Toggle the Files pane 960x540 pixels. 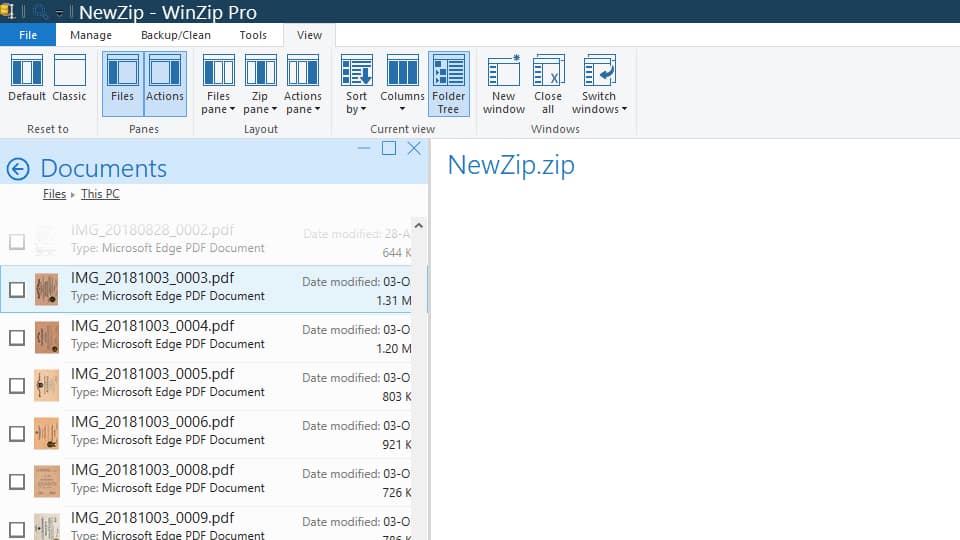[x=122, y=84]
